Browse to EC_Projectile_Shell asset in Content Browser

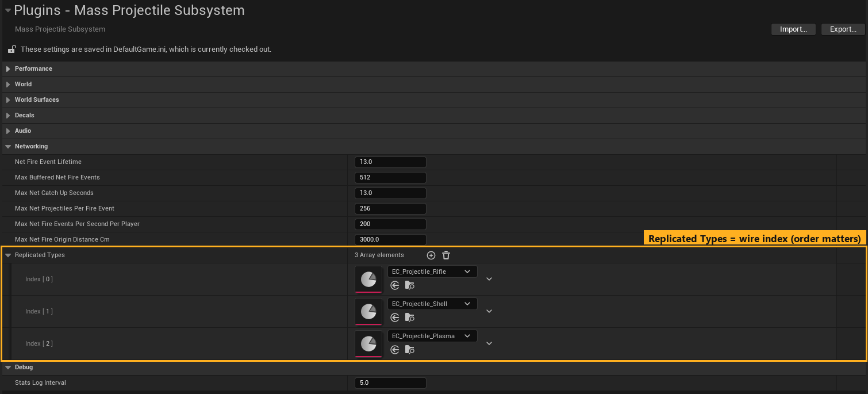point(410,318)
